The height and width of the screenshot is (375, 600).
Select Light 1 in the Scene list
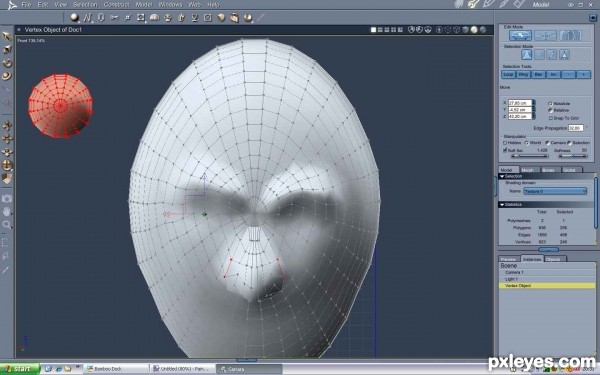pos(547,279)
